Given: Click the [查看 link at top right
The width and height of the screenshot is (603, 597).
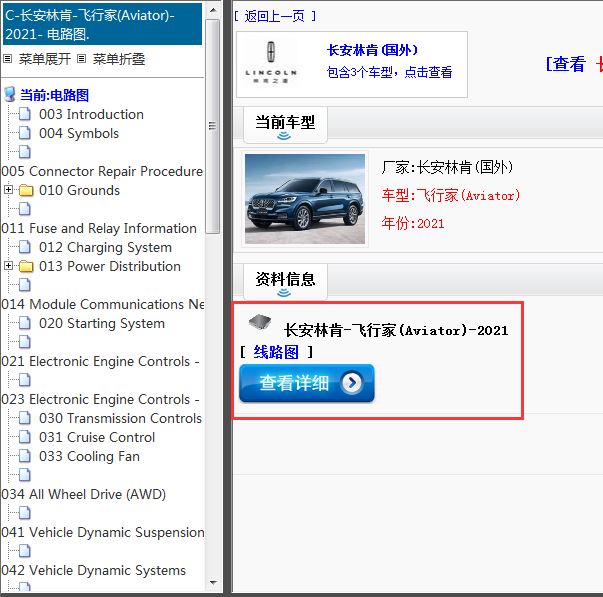Looking at the screenshot, I should pos(565,64).
